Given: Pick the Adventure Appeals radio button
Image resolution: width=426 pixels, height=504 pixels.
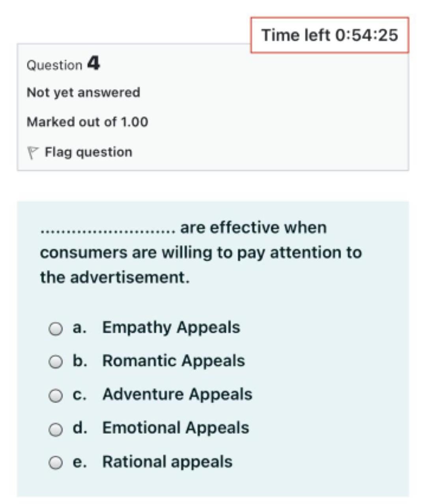Looking at the screenshot, I should (x=56, y=395).
